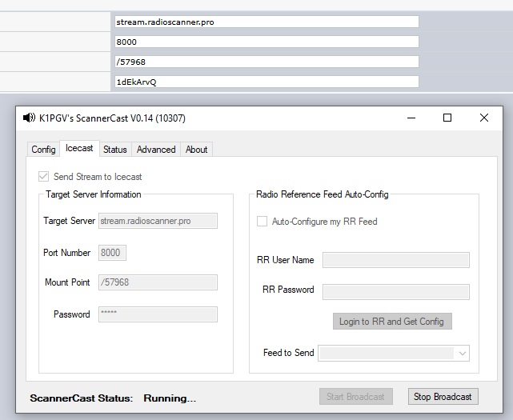The image size is (513, 420).
Task: Click the Start Broadcast button
Action: [x=356, y=397]
